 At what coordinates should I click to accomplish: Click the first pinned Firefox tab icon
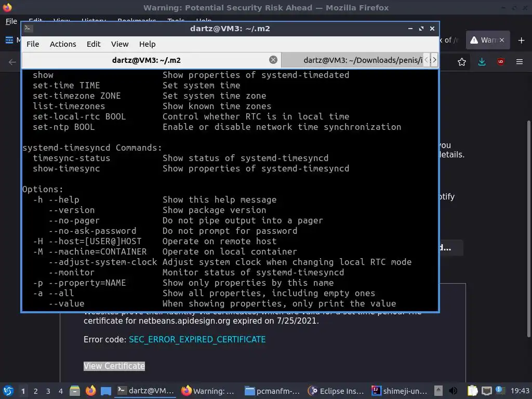coord(9,40)
